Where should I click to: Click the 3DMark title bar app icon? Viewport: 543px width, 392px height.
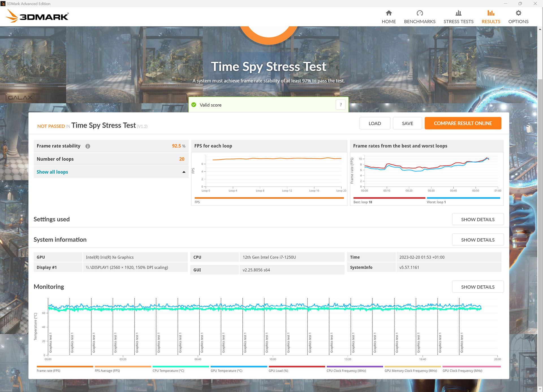[x=3, y=3]
